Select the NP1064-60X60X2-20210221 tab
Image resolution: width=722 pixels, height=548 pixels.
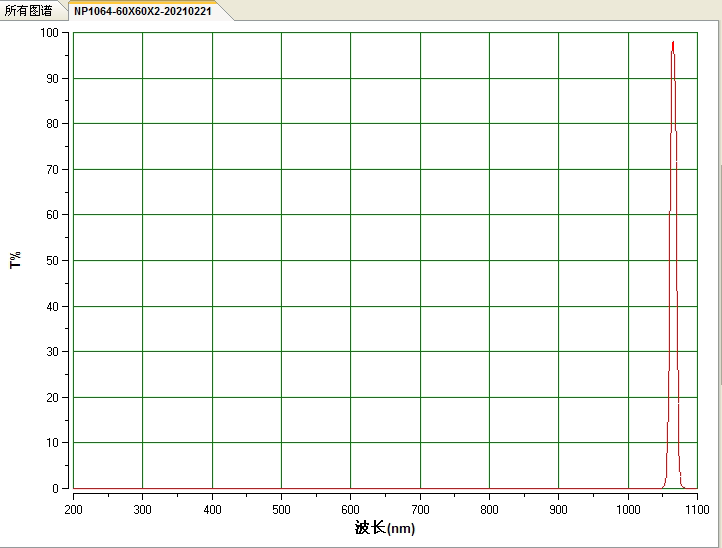[143, 11]
